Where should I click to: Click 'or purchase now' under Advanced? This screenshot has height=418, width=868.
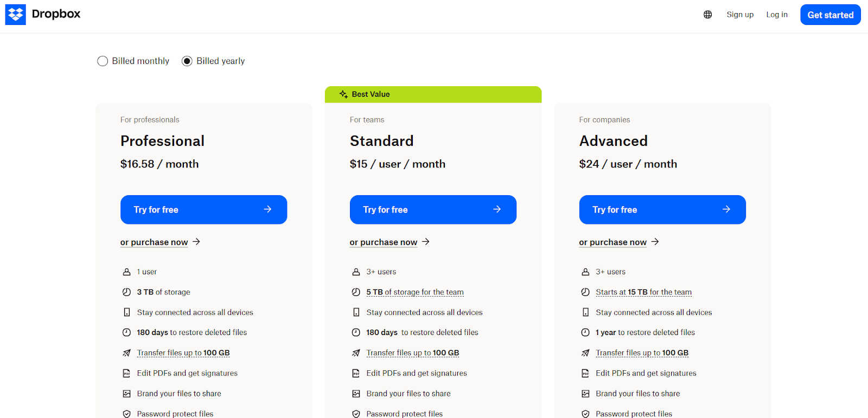[x=619, y=242]
